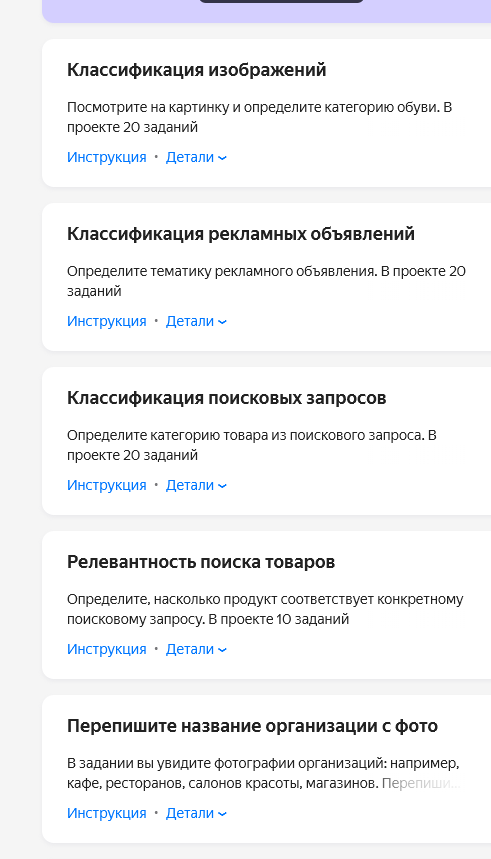Open Инструкция for Релевантность поиска товаров
The width and height of the screenshot is (491, 859).
pos(107,649)
